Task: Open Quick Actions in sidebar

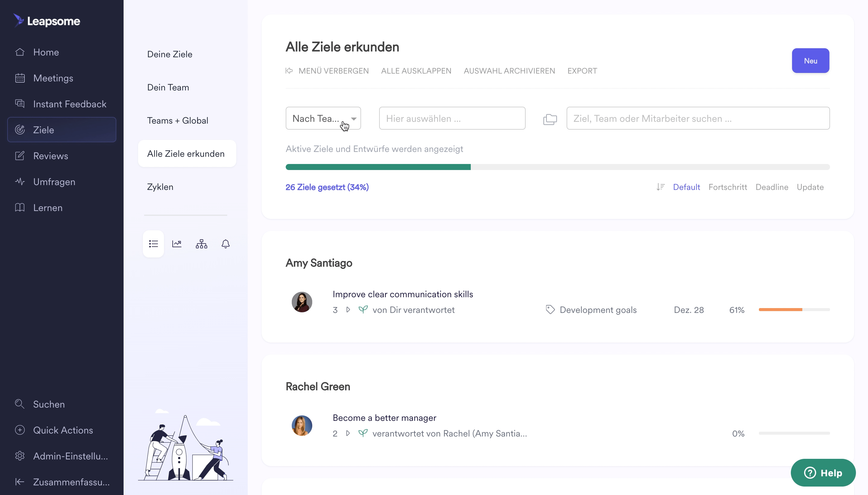Action: point(62,430)
